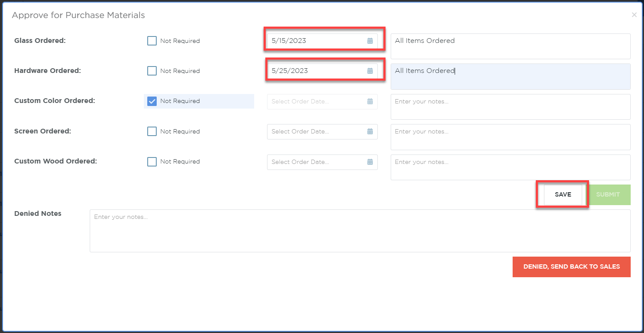Click the Custom Color Ordered date field

322,102
